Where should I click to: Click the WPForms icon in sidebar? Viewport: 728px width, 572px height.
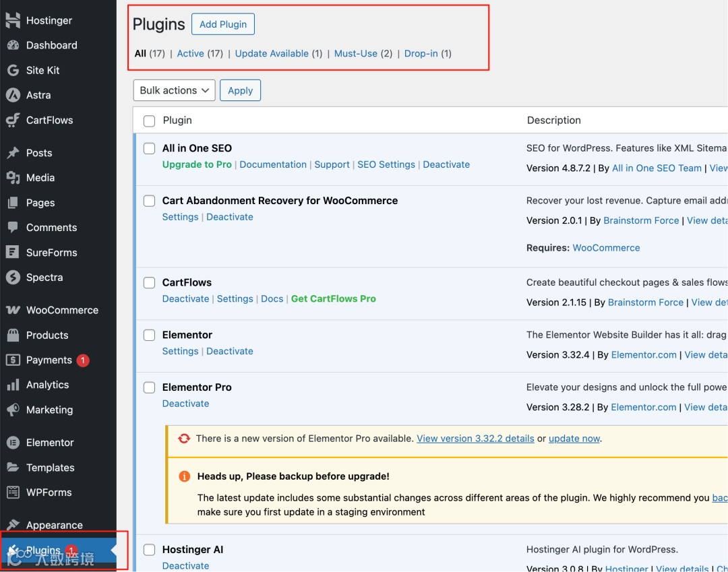13,492
